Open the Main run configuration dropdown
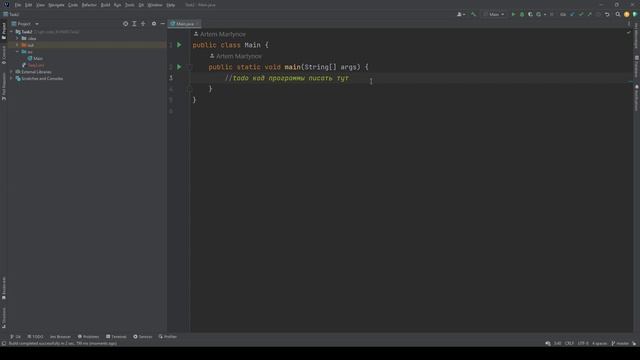Viewport: 640px width, 360px height. (x=494, y=14)
